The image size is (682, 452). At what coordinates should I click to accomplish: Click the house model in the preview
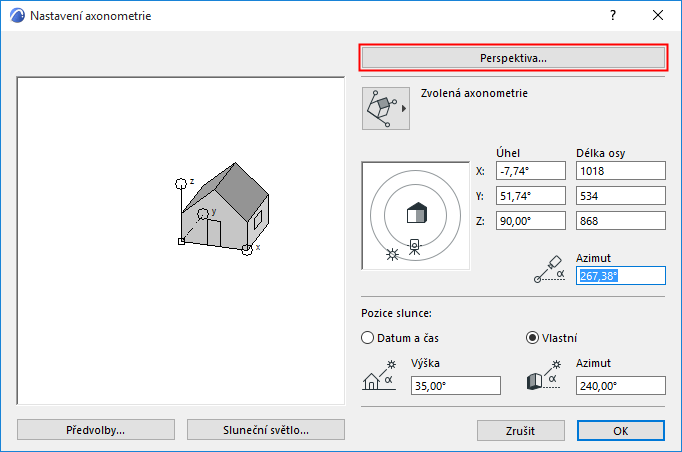click(x=226, y=207)
